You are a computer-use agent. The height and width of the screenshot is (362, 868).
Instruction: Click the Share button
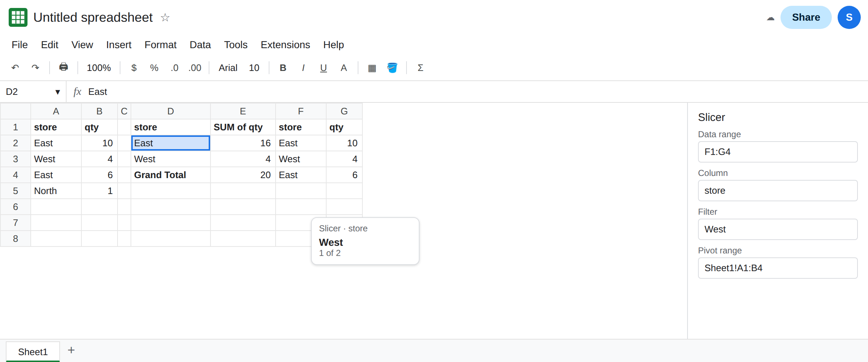806,17
